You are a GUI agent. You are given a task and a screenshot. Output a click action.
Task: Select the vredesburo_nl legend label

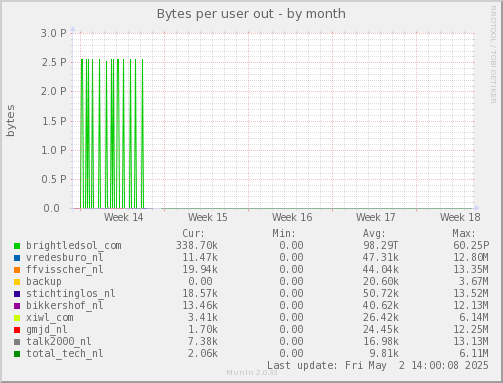point(65,258)
